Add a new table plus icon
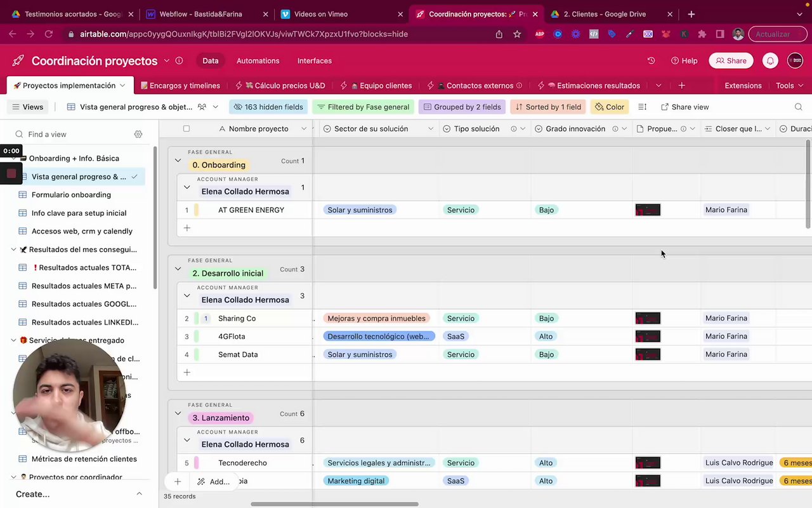812x508 pixels. coord(681,86)
